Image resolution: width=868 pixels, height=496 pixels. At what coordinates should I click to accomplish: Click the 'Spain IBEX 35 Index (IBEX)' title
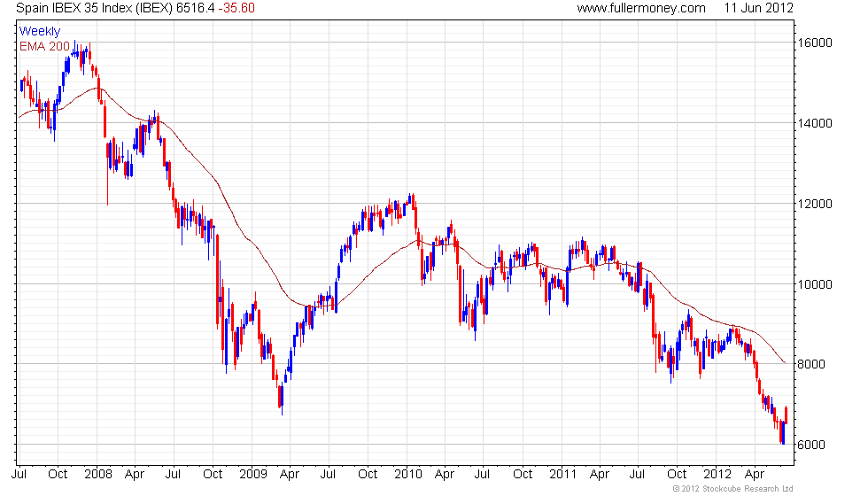tap(95, 8)
